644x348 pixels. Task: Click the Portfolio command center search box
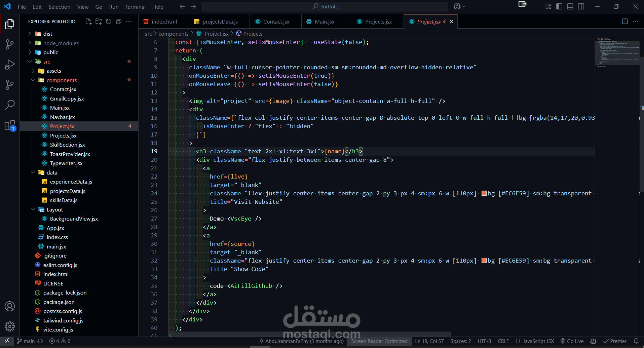[x=325, y=7]
